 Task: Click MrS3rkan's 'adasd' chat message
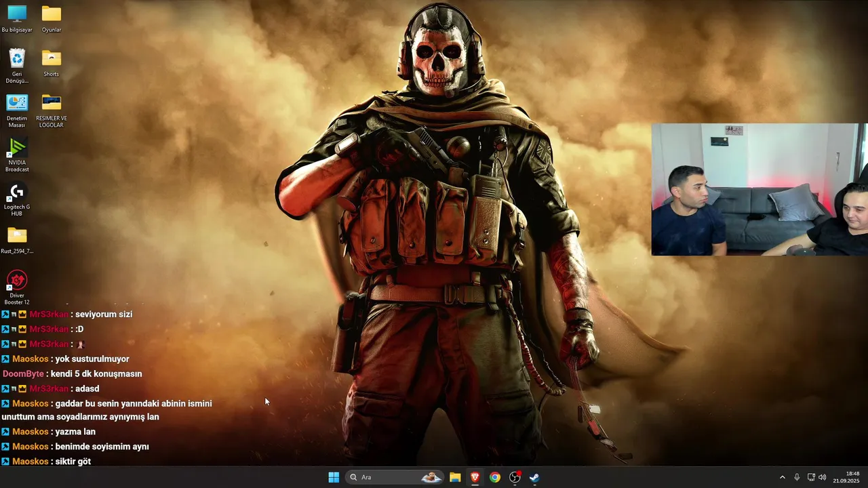[87, 389]
